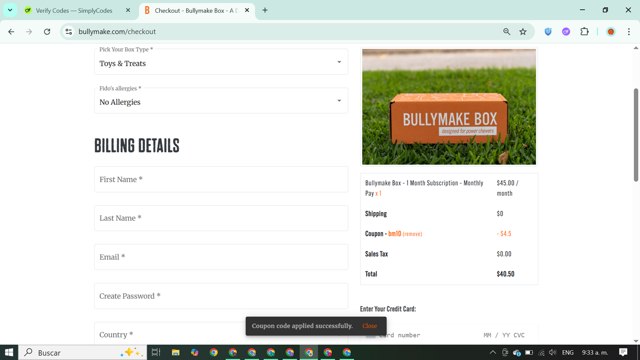Viewport: 640px width, 360px height.
Task: Click the Buscar taskbar search box
Action: pos(83,352)
